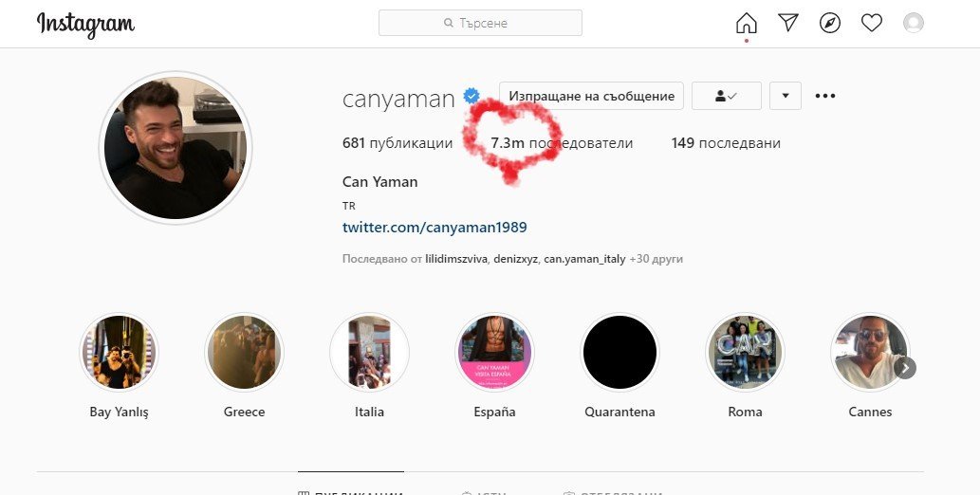
Task: Toggle the following status button
Action: [727, 96]
